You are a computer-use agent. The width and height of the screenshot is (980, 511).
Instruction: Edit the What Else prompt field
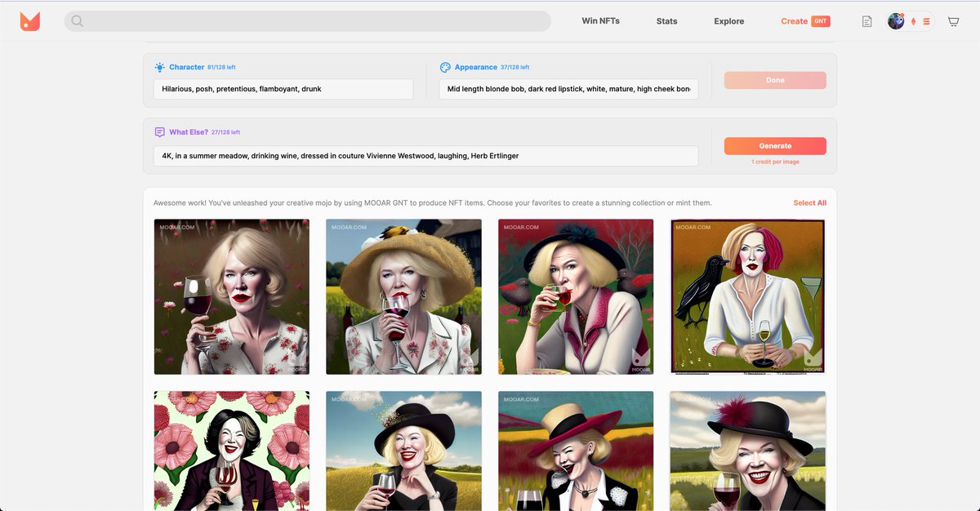pos(425,156)
